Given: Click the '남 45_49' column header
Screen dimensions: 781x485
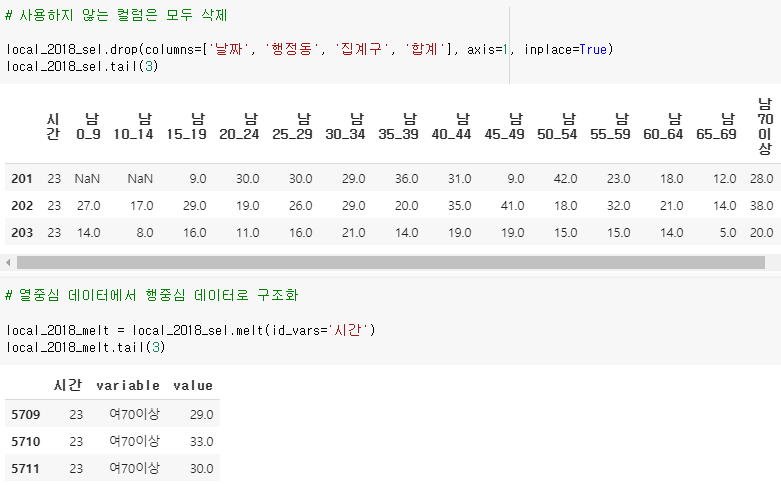Looking at the screenshot, I should (x=504, y=126).
